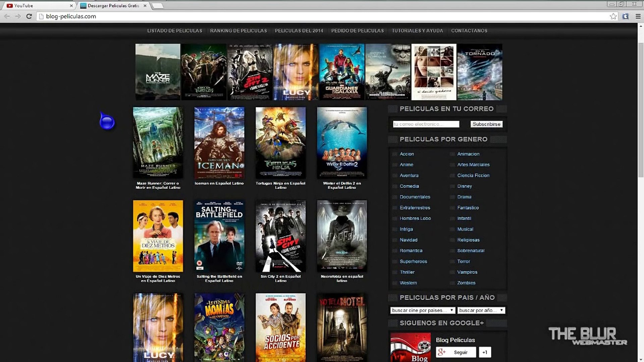The height and width of the screenshot is (362, 644).
Task: Click the Google+ +1 button
Action: tap(485, 352)
